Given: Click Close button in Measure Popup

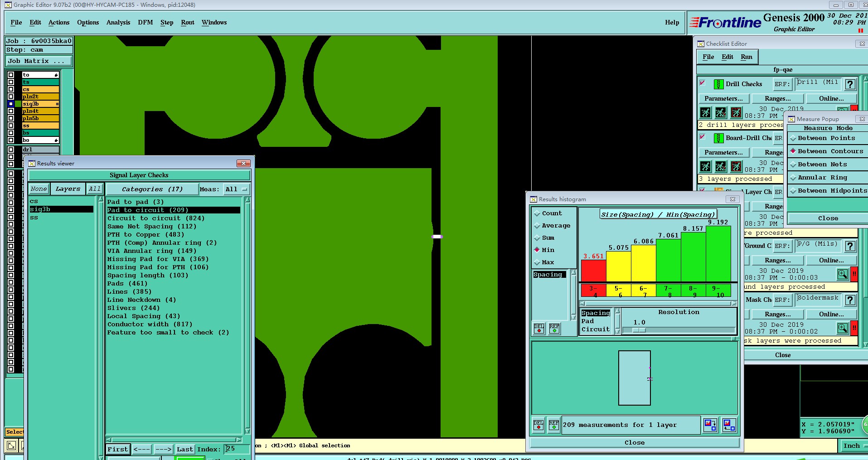Looking at the screenshot, I should (x=828, y=218).
